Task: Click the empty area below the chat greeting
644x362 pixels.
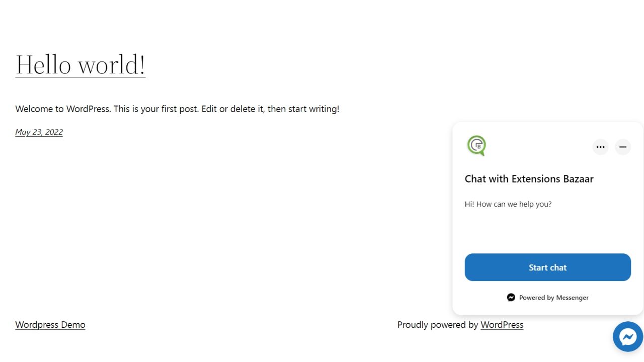Action: pyautogui.click(x=547, y=231)
